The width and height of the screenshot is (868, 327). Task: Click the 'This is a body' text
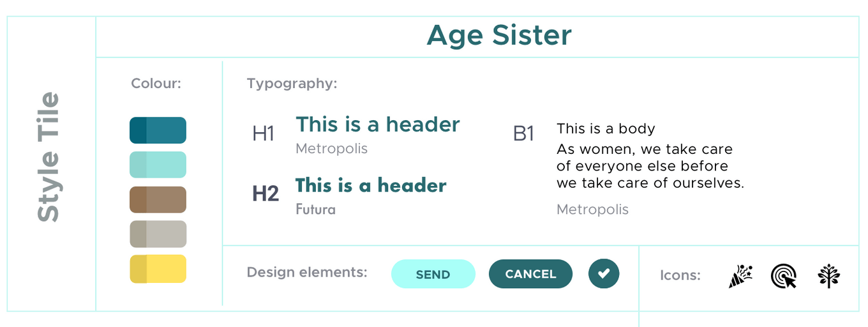(606, 128)
